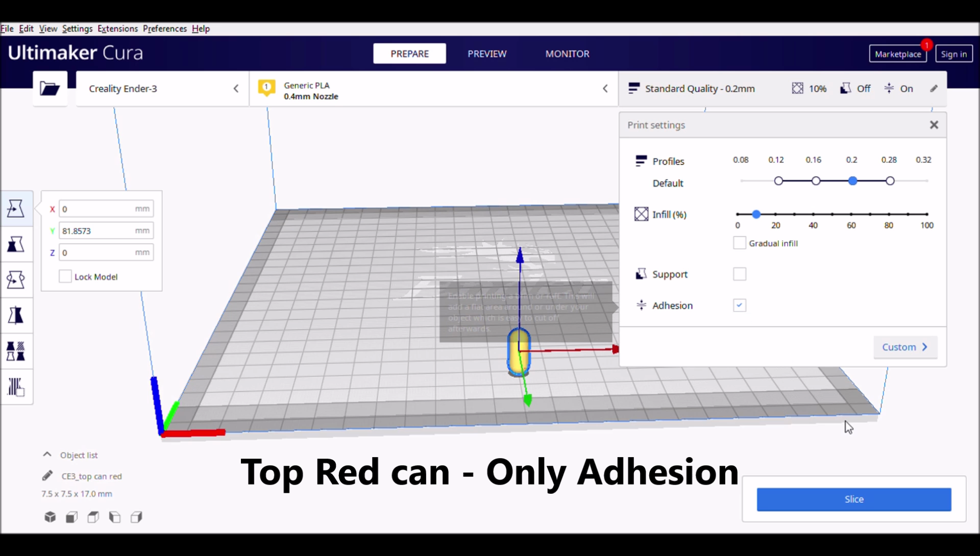
Task: Edit print settings with pencil icon
Action: click(934, 89)
